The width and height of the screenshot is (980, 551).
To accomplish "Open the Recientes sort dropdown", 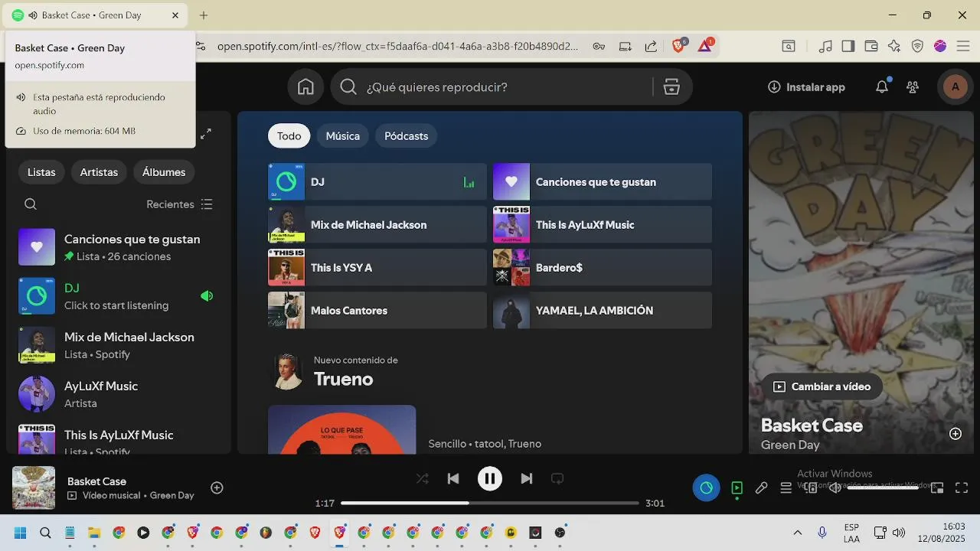I will (x=179, y=204).
